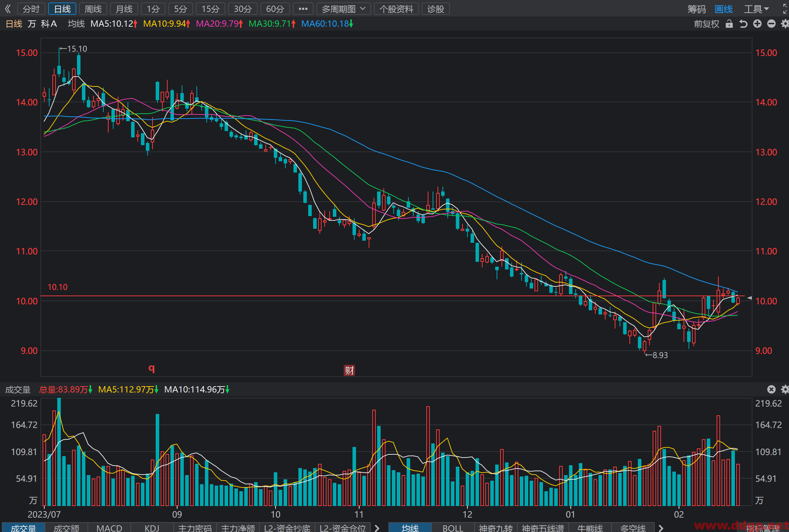Viewport: 789px width, 532px height.
Task: Select 均线 main overlay tab
Action: tap(410, 528)
